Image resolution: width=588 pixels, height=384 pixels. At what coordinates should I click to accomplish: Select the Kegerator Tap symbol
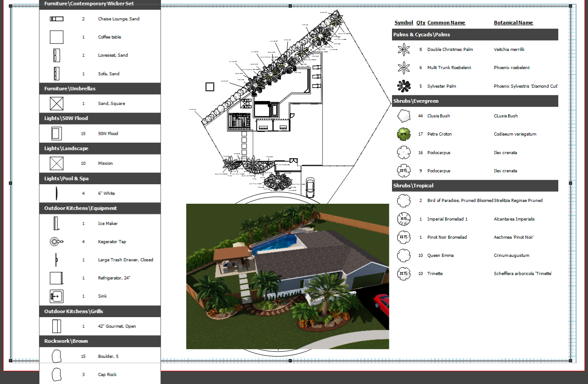[56, 241]
